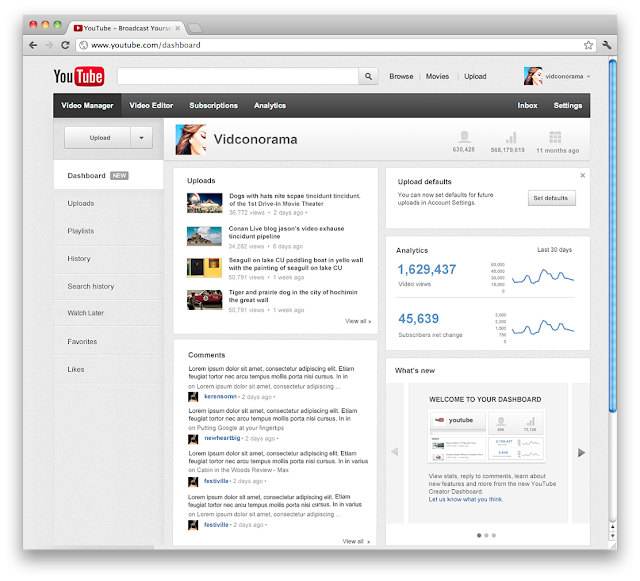The image size is (640, 581).
Task: Select the first carousel pagination dot
Action: (x=479, y=535)
